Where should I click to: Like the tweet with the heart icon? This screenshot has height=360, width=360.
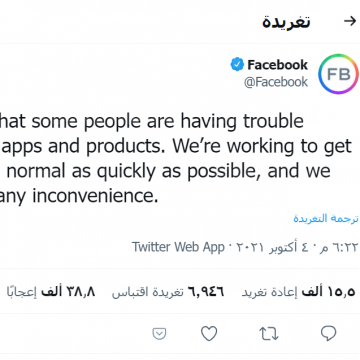pos(209,333)
